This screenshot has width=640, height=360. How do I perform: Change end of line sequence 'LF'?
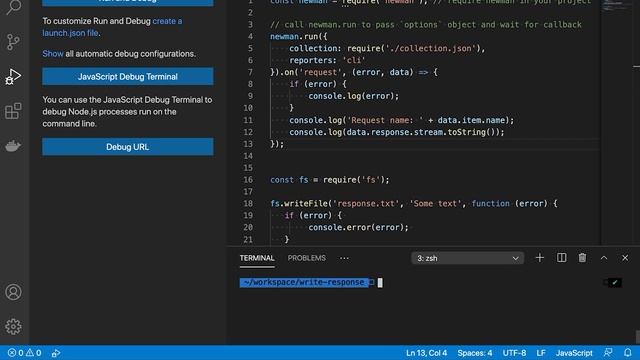[541, 353]
